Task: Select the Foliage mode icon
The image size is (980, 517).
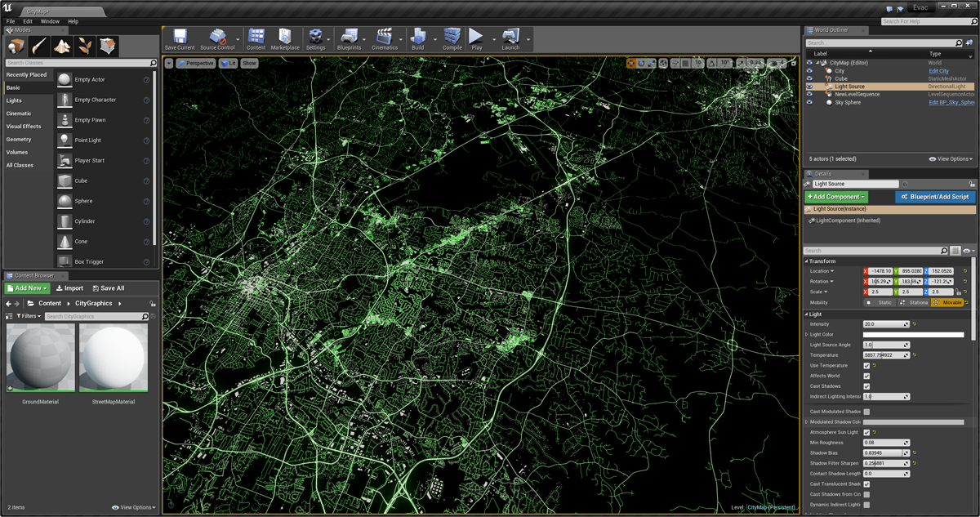Action: 86,47
